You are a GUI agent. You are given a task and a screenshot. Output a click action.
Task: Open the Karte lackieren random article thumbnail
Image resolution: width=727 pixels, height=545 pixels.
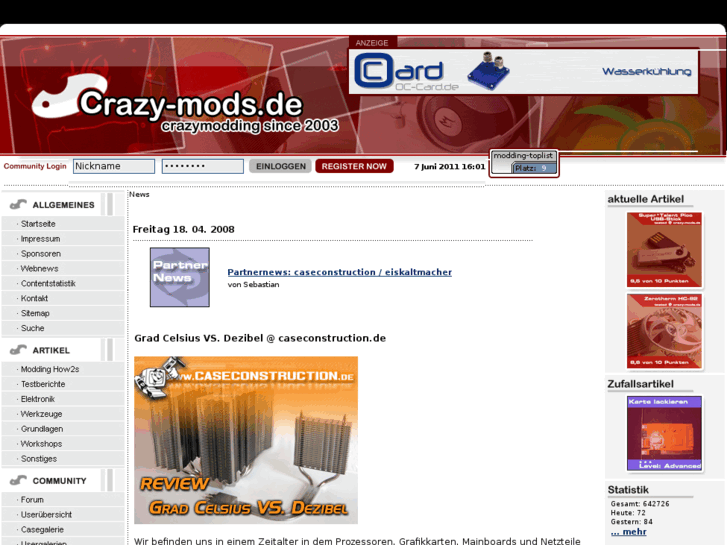[664, 433]
